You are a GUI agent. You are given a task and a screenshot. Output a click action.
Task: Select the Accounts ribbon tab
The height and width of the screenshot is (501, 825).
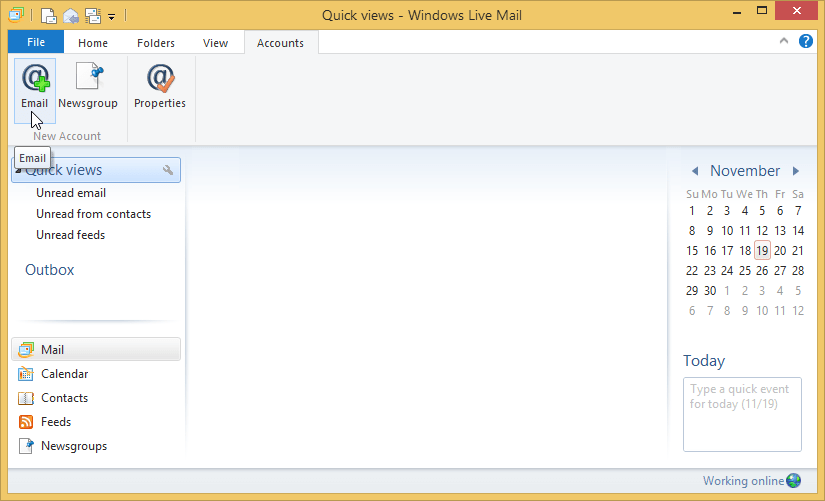coord(280,43)
